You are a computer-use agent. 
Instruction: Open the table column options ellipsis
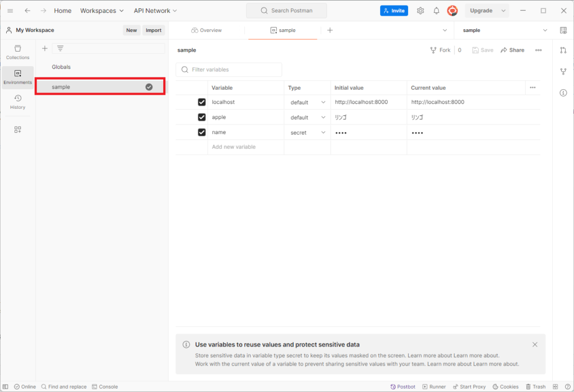[x=533, y=87]
